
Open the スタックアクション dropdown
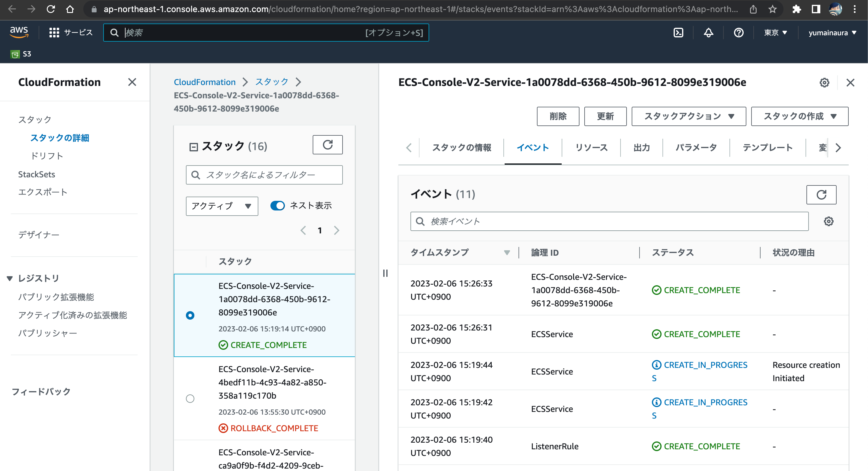click(x=688, y=116)
